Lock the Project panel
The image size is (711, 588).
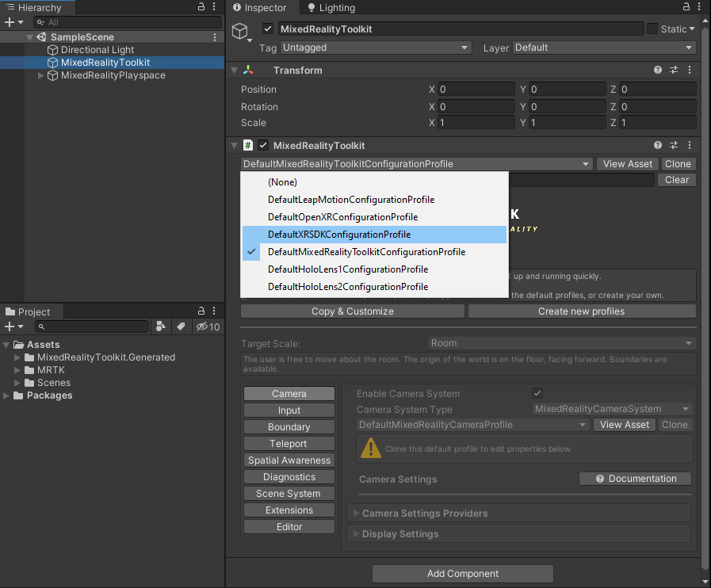tap(201, 311)
